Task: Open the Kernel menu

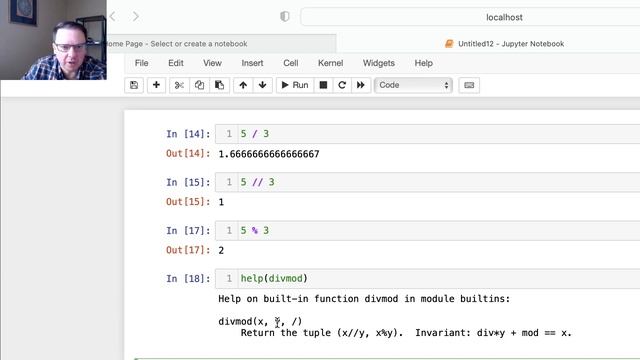Action: coord(330,63)
